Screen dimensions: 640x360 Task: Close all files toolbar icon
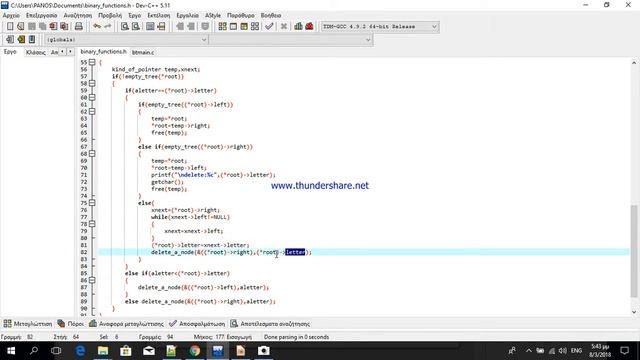point(64,27)
